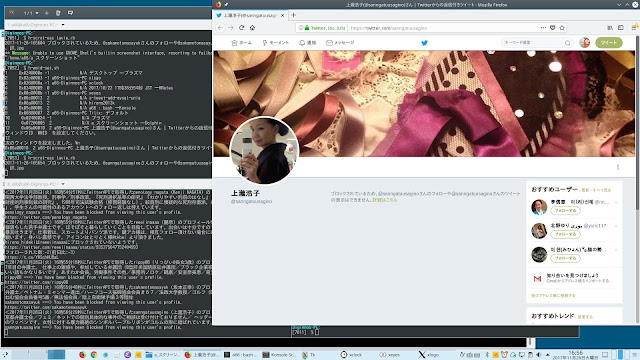The image size is (640, 360).
Task: Open Twitter モーメント page
Action: click(x=276, y=42)
